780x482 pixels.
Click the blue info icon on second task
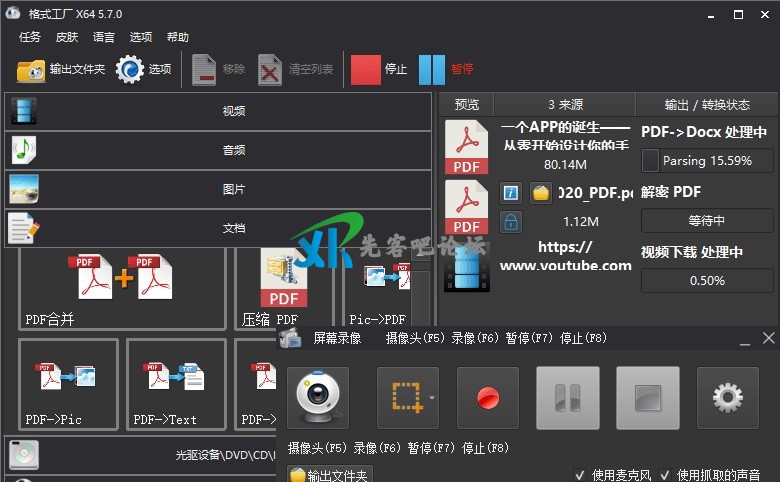(x=511, y=193)
